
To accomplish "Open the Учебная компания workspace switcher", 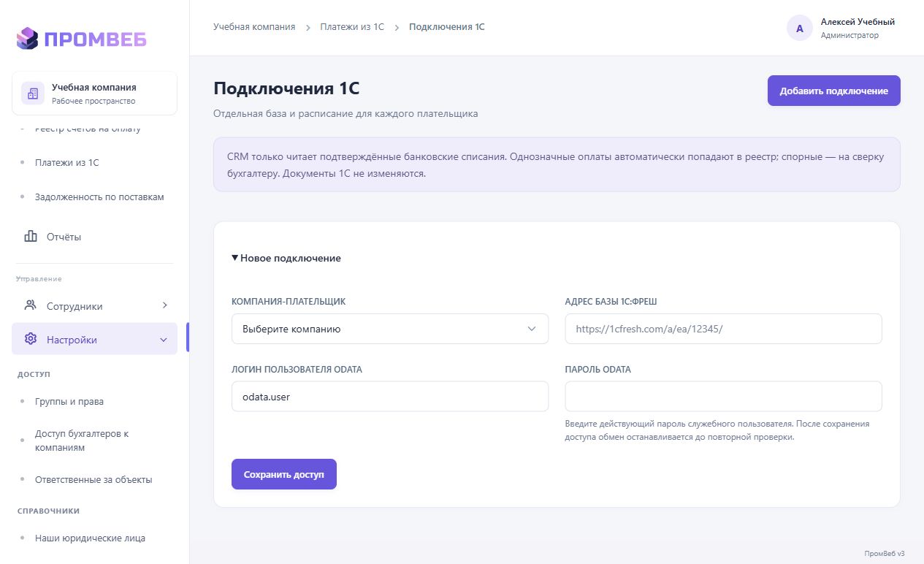I will pyautogui.click(x=95, y=94).
